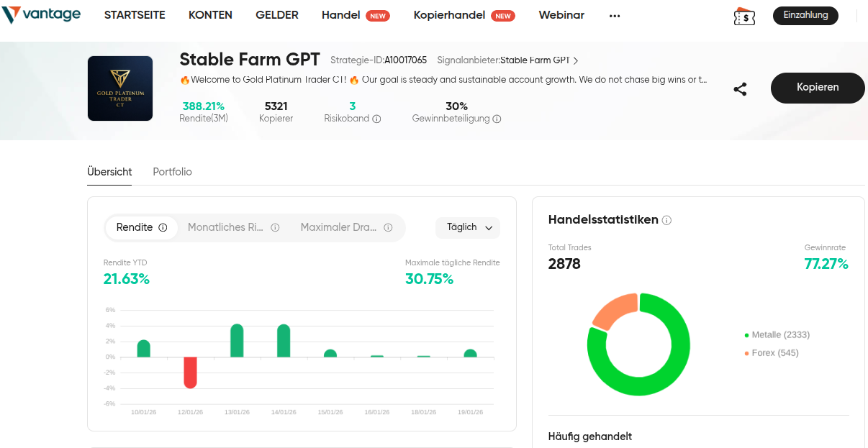Open Kopierhandel menu item

[x=450, y=15]
